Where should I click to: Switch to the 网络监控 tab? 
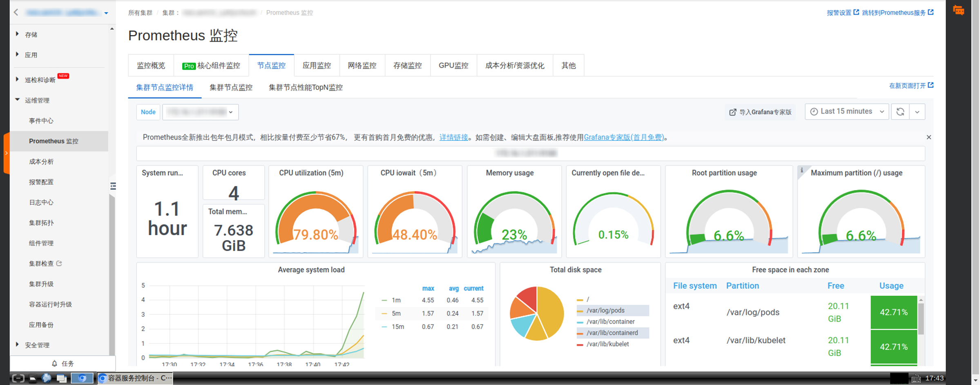click(362, 65)
